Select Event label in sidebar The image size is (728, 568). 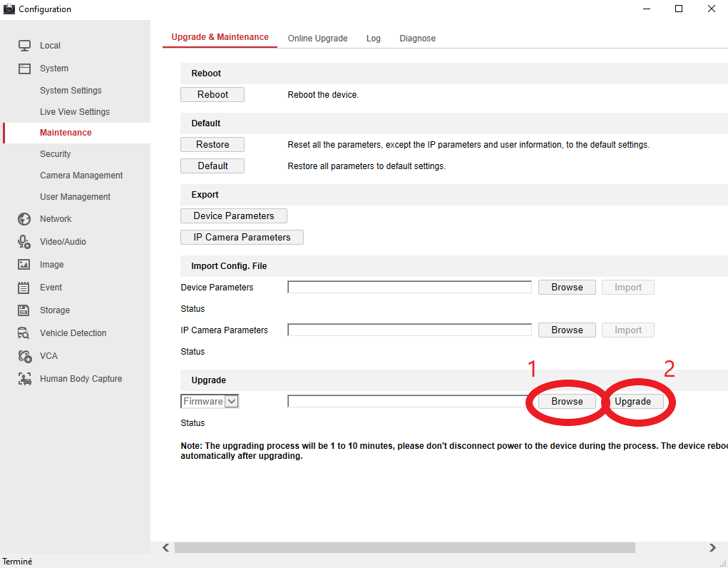click(x=51, y=288)
